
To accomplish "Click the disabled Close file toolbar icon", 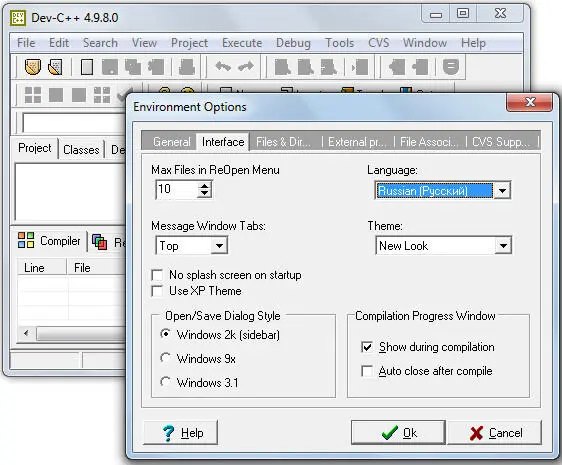I will tap(156, 67).
